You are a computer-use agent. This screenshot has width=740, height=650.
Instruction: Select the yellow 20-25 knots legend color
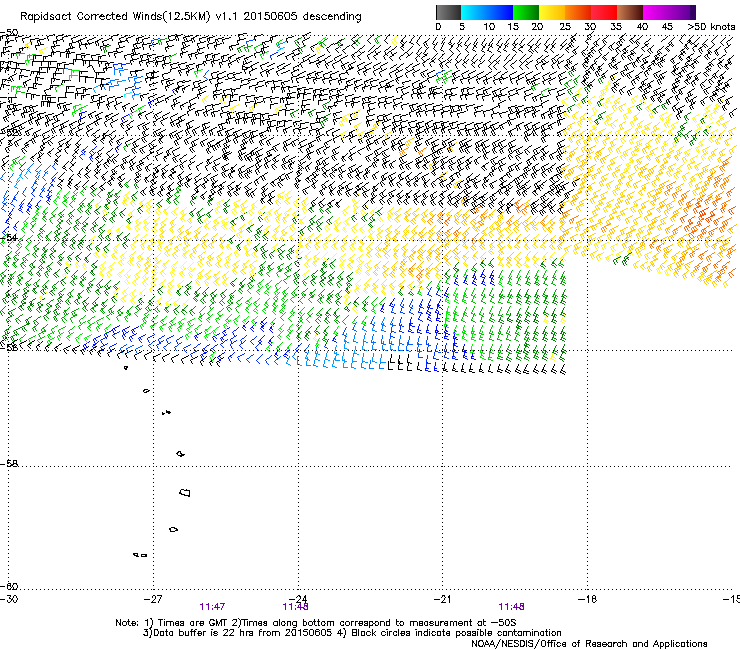point(552,12)
